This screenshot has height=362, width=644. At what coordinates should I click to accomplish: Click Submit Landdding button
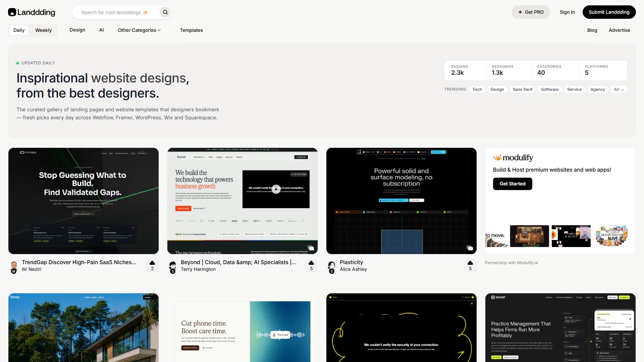click(609, 12)
